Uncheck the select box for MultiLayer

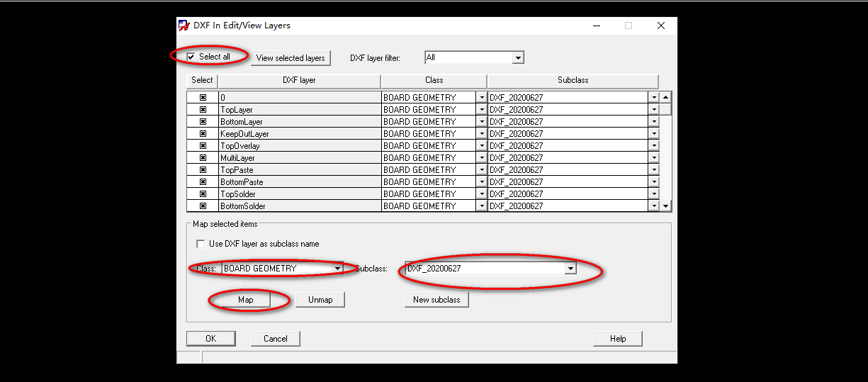(x=203, y=158)
